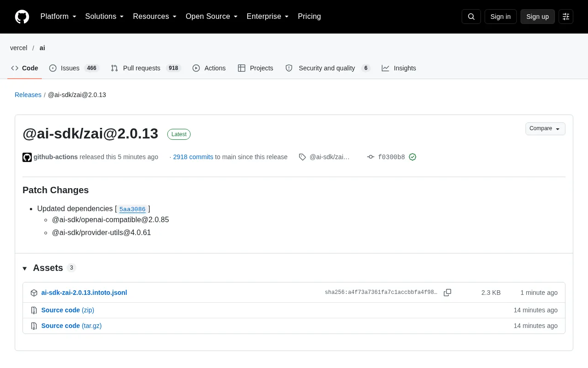This screenshot has height=368, width=588.
Task: Click the search magnifier icon
Action: click(471, 17)
